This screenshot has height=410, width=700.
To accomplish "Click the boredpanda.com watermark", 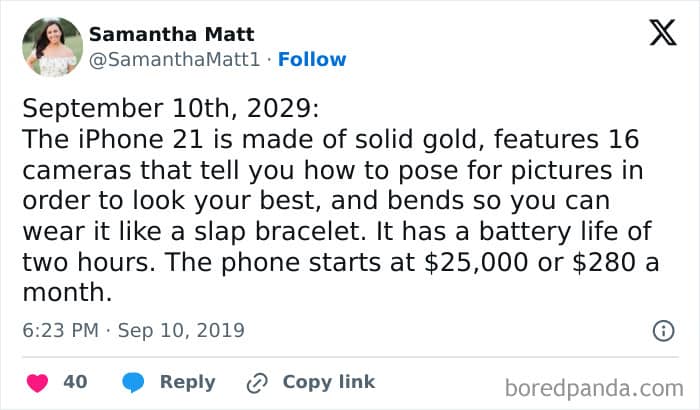I will [594, 386].
